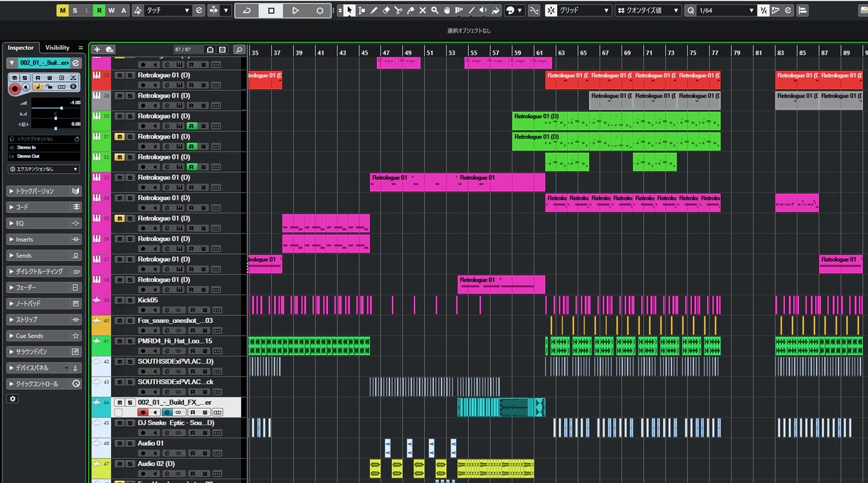This screenshot has height=483, width=868.
Task: Select the Eraser tool
Action: (386, 11)
